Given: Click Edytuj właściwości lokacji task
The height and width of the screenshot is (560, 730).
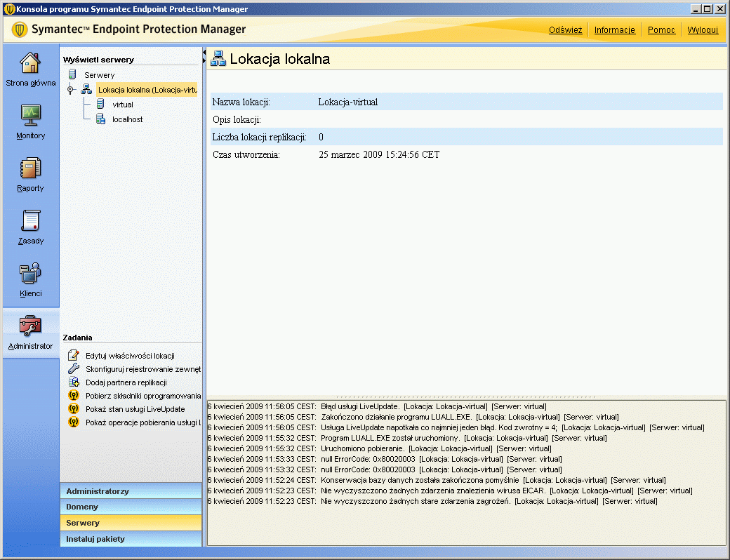Looking at the screenshot, I should pos(130,356).
